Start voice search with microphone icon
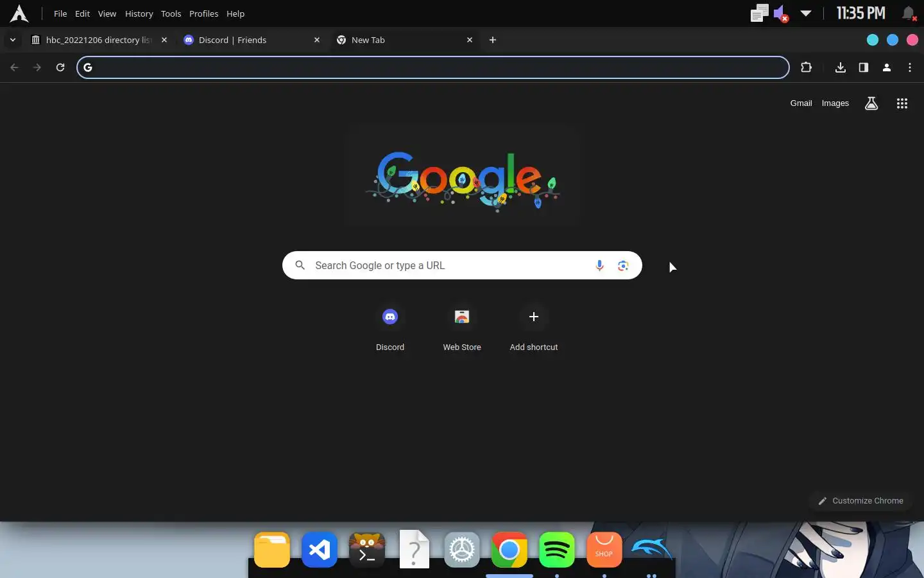 pyautogui.click(x=599, y=265)
